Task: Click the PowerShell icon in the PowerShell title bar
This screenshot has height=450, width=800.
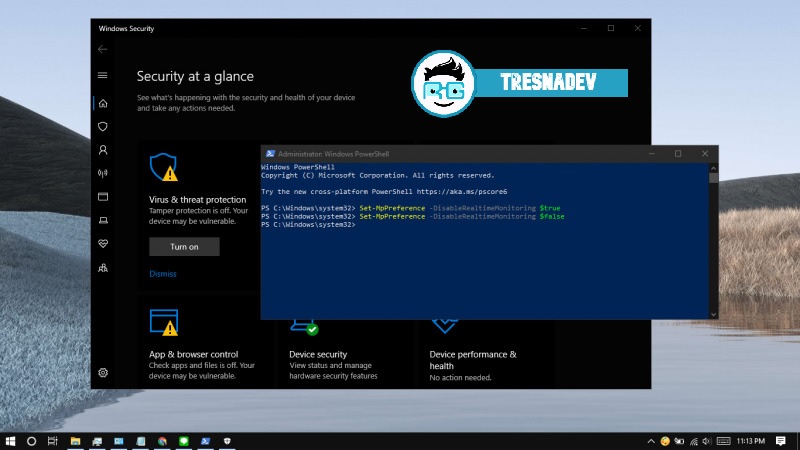Action: point(270,154)
